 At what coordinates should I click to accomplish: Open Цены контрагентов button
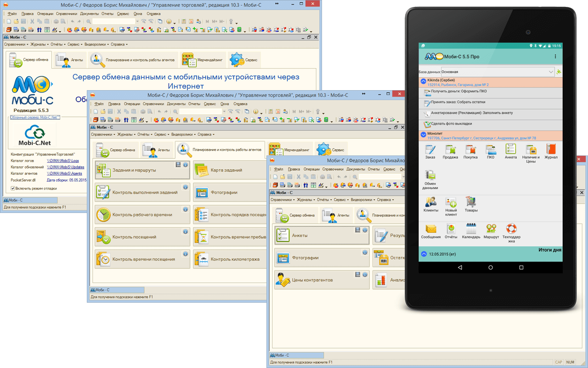click(x=322, y=280)
